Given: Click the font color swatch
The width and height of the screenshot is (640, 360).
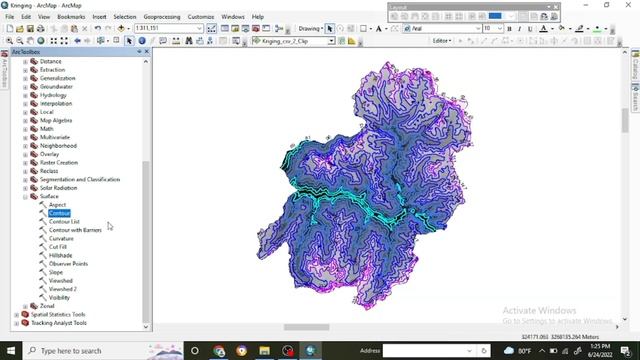Looking at the screenshot, I should pos(543,29).
